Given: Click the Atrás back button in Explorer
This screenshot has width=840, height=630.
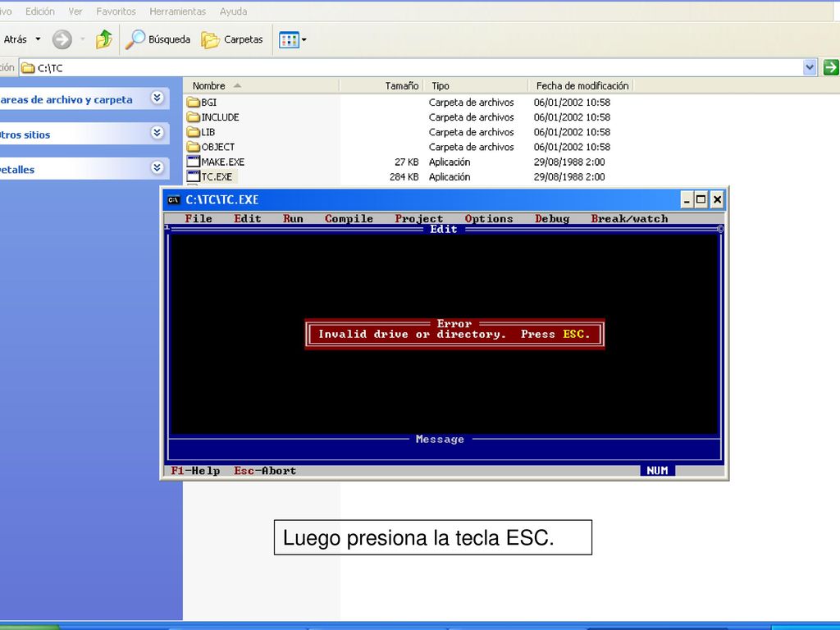Looking at the screenshot, I should point(13,39).
